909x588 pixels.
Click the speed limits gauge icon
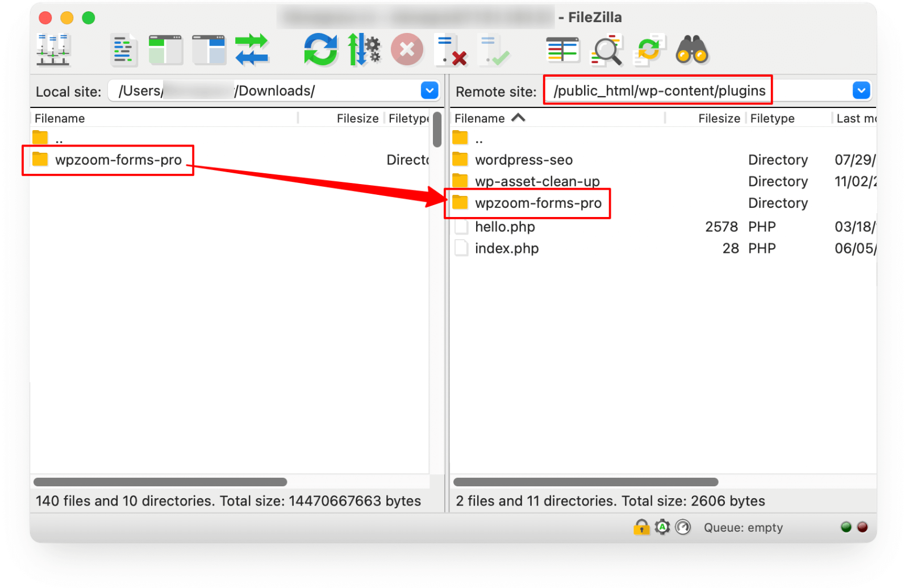pos(683,527)
